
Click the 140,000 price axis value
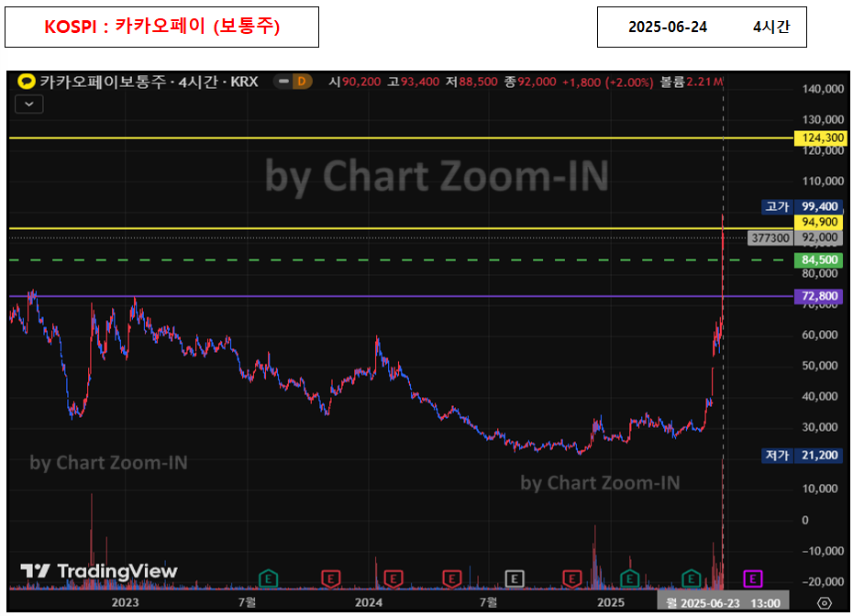click(x=823, y=89)
